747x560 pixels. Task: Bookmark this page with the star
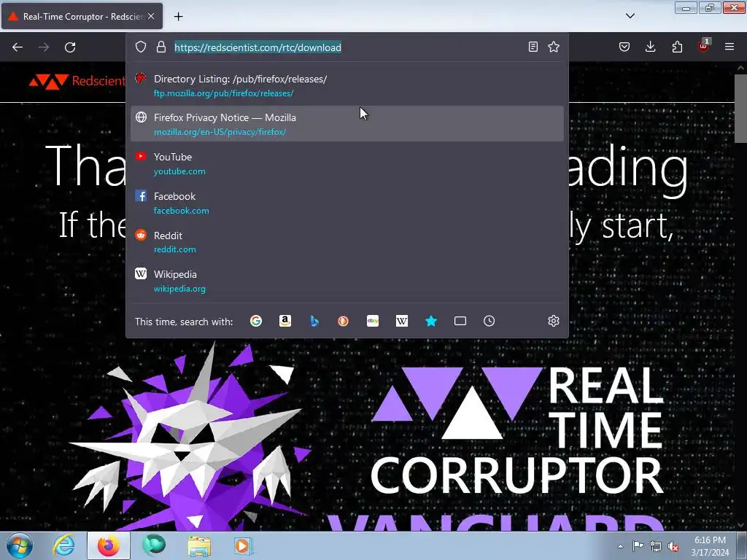[x=554, y=47]
